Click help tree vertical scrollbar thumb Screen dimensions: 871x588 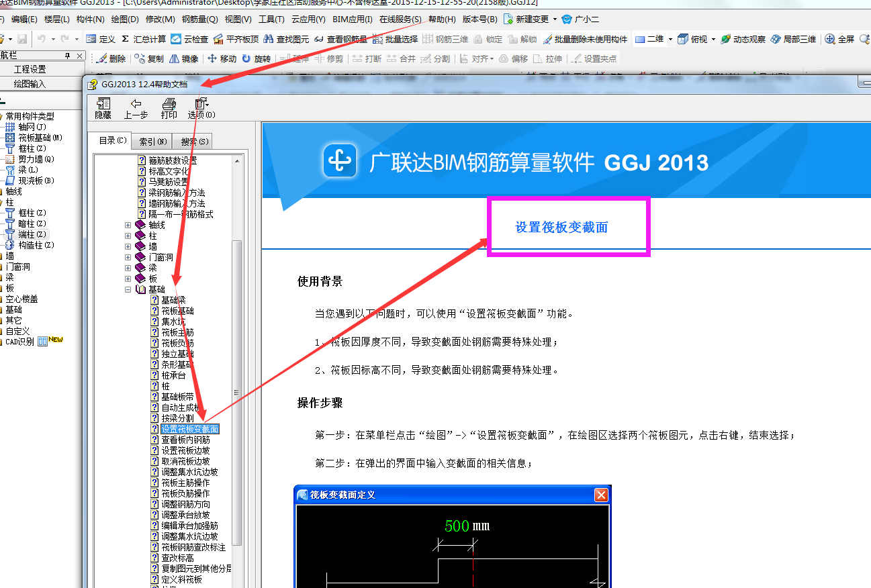[236, 393]
